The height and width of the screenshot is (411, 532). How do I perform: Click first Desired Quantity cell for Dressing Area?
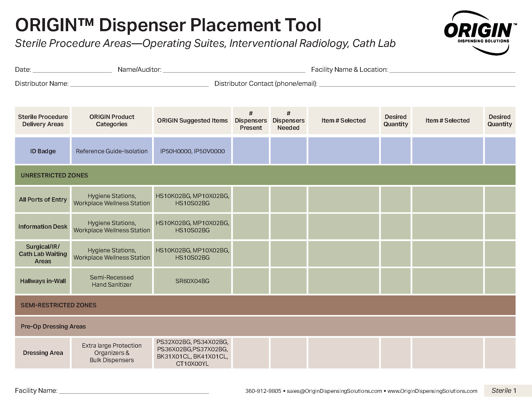click(x=395, y=353)
